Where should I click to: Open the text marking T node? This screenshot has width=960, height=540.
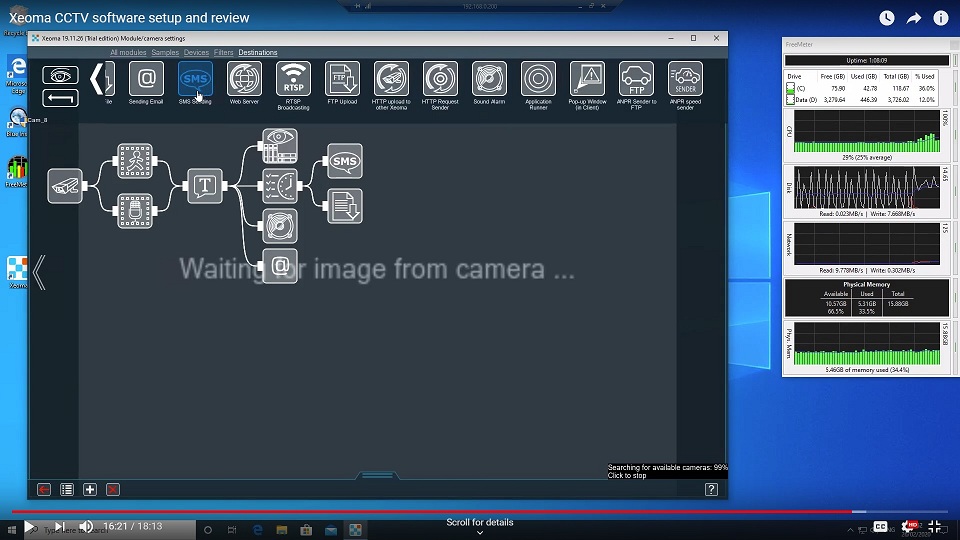(x=205, y=186)
